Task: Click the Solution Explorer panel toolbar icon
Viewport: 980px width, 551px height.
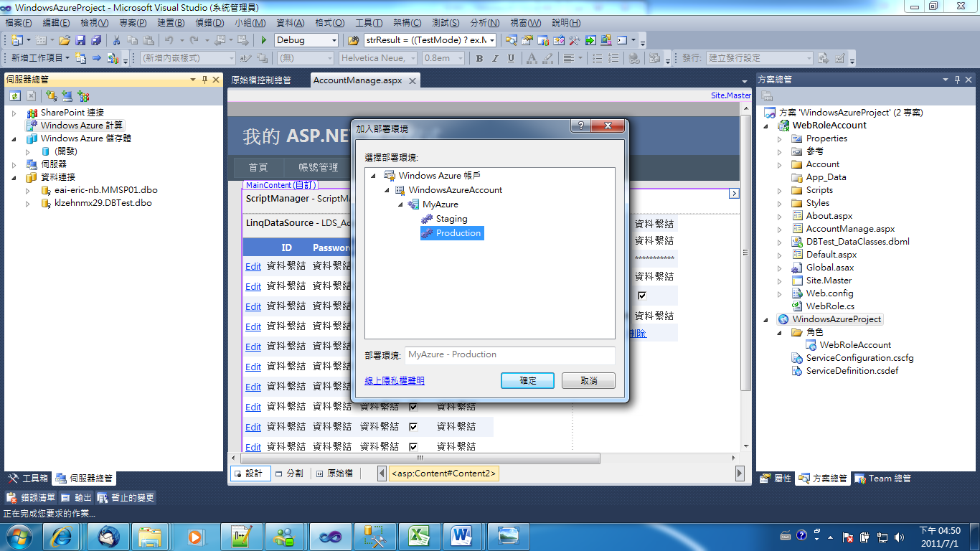Action: [x=767, y=95]
